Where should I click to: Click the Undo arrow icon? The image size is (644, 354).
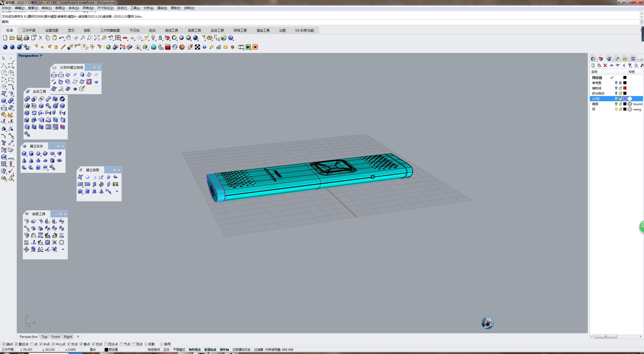click(61, 38)
